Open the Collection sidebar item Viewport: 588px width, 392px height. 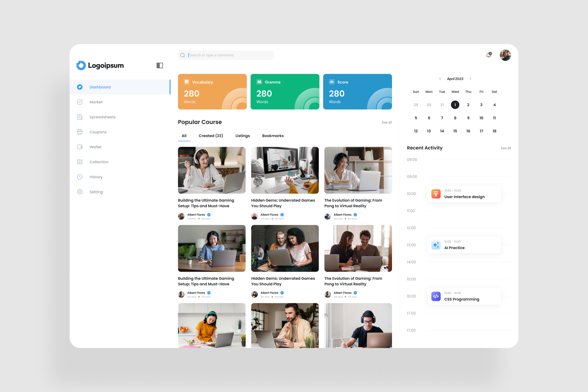(x=99, y=162)
